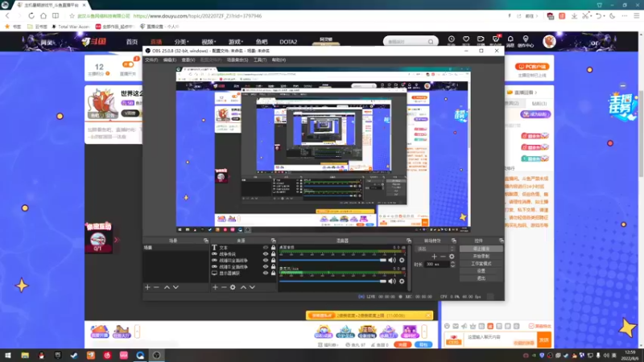
Task: Toggle lock on the display capture source
Action: pos(273,273)
